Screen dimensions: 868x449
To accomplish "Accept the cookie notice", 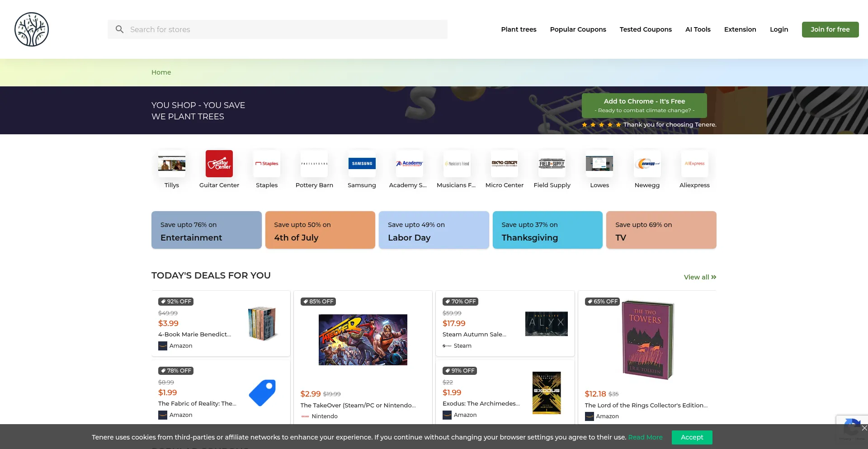I will point(692,437).
